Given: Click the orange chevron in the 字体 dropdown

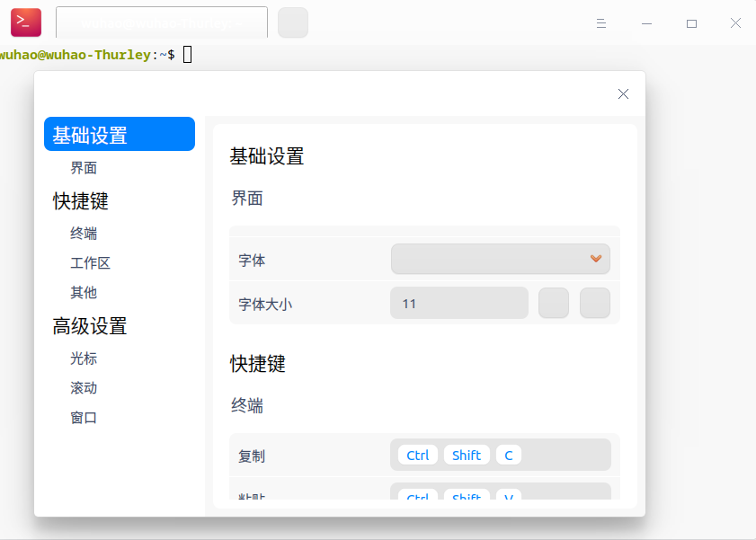Looking at the screenshot, I should (x=596, y=259).
